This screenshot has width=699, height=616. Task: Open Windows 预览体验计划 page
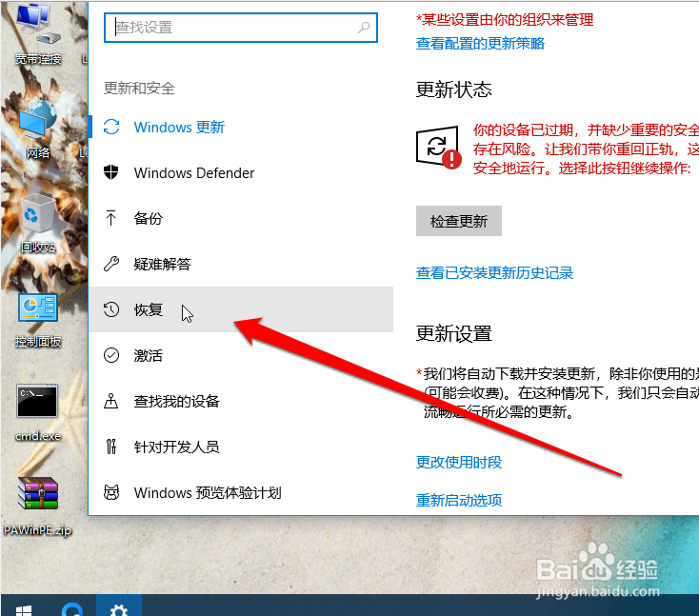click(241, 492)
